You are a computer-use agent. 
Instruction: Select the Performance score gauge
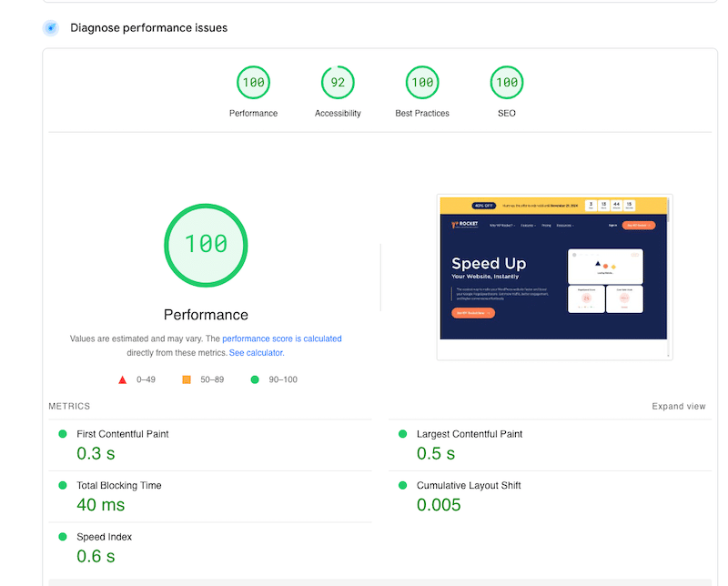tap(253, 83)
